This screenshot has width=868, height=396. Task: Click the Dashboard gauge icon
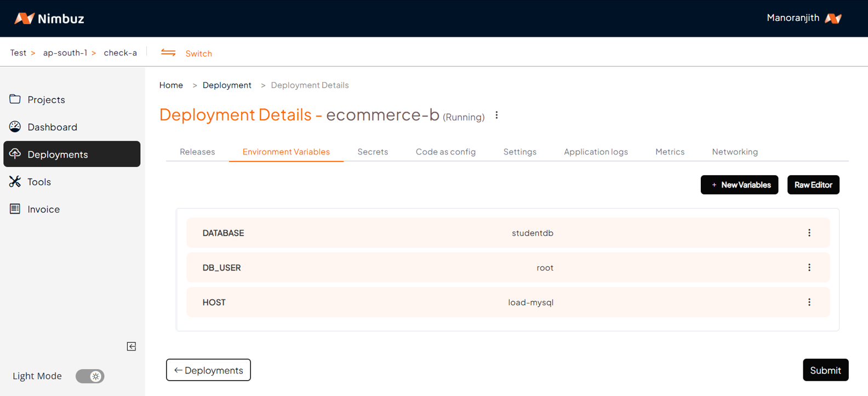[15, 127]
